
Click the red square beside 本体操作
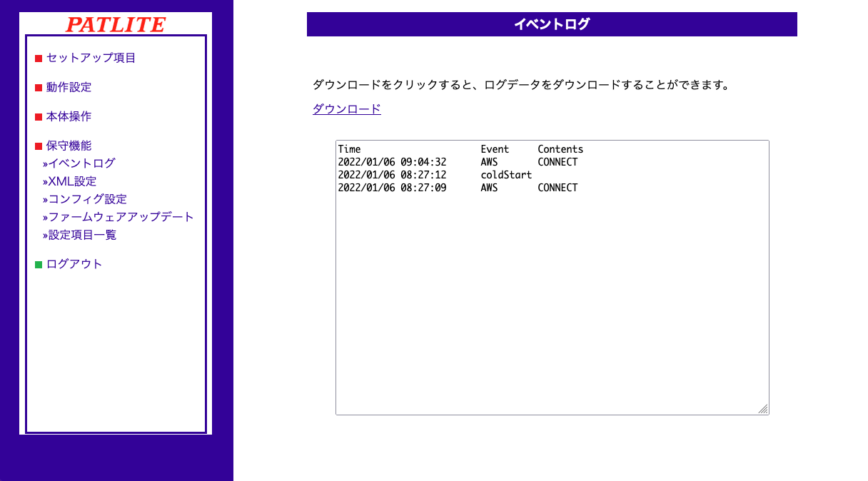39,117
